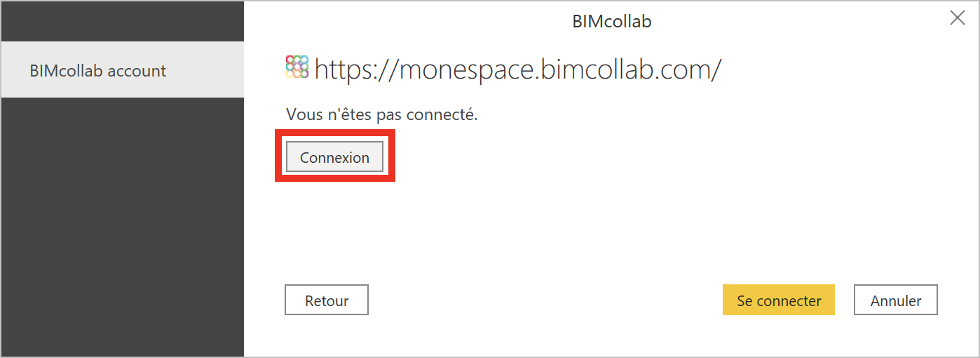Screen dimensions: 980x358
Task: Close the BIMcollab dialog with X
Action: [x=957, y=19]
